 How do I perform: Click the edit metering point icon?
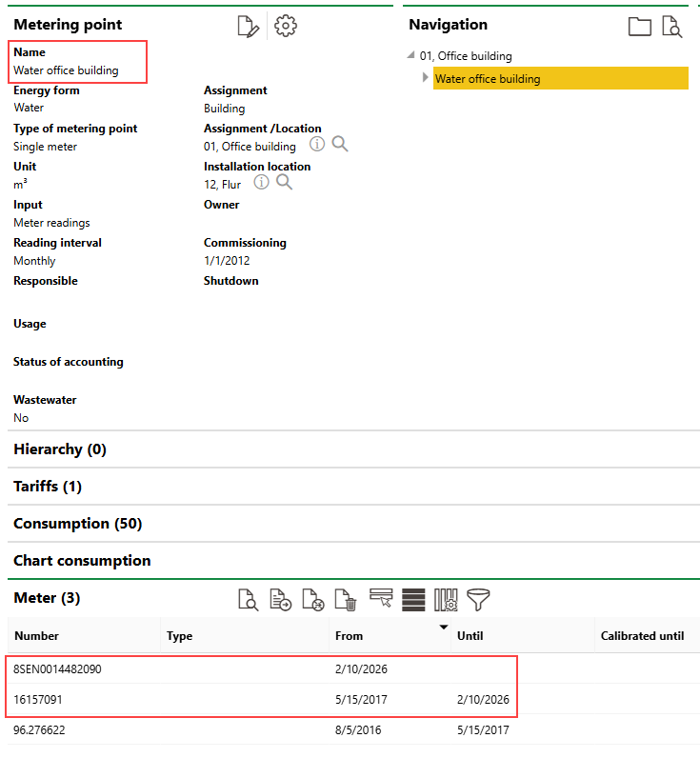click(x=248, y=27)
